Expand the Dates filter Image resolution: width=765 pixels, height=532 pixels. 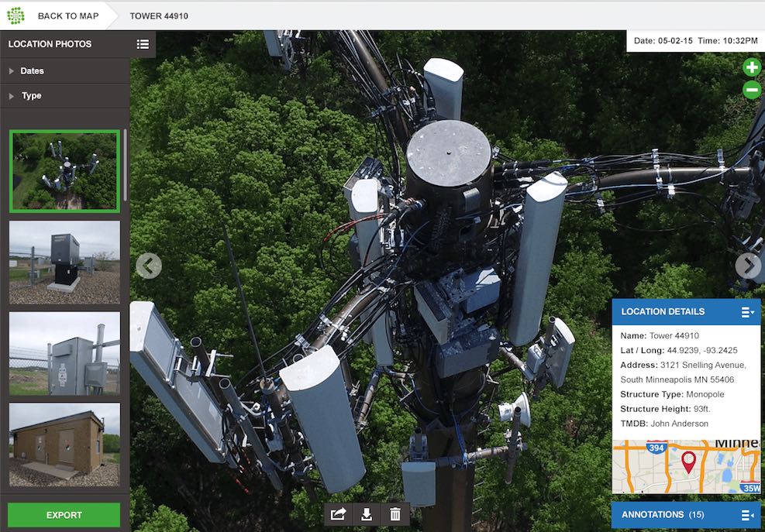click(x=32, y=71)
